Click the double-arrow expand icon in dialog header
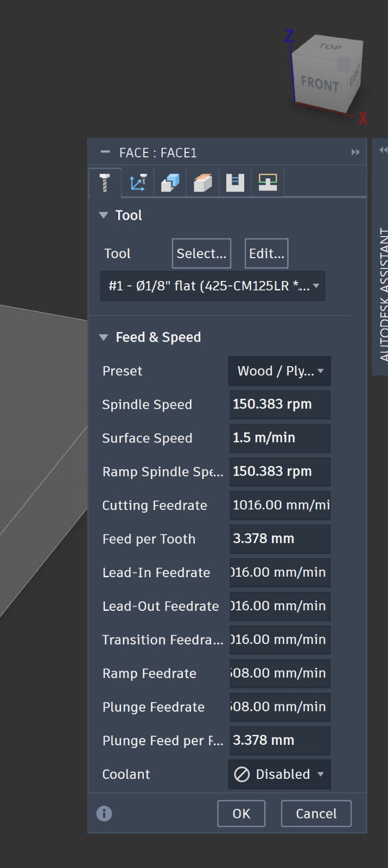The width and height of the screenshot is (388, 868). pyautogui.click(x=355, y=152)
